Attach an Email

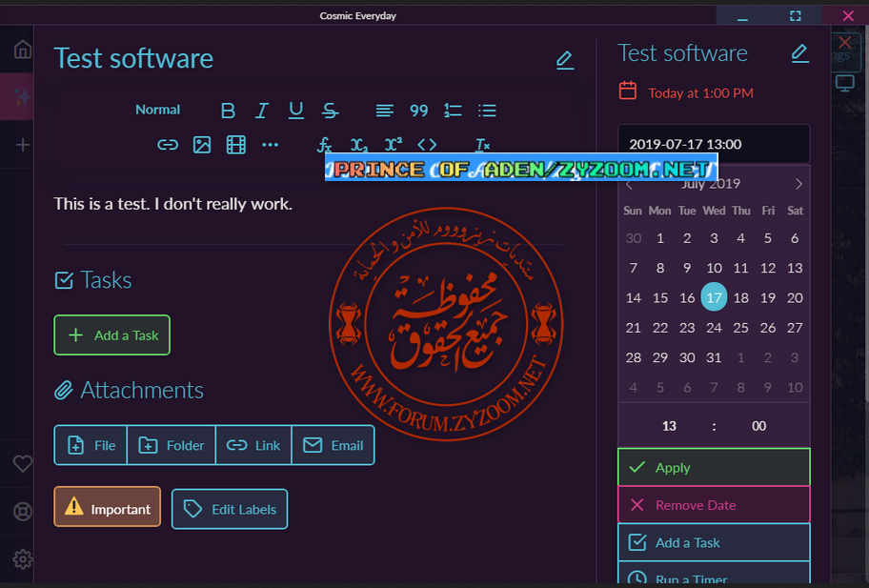(x=333, y=445)
